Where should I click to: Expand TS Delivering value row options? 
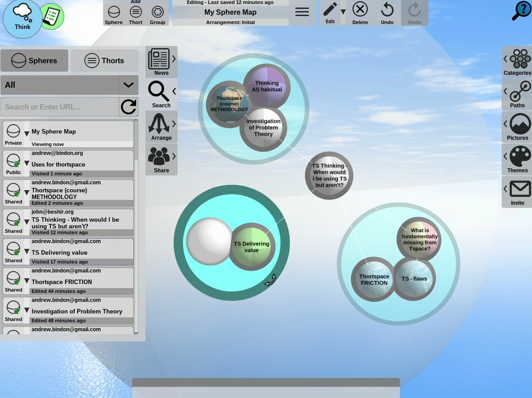pyautogui.click(x=27, y=251)
